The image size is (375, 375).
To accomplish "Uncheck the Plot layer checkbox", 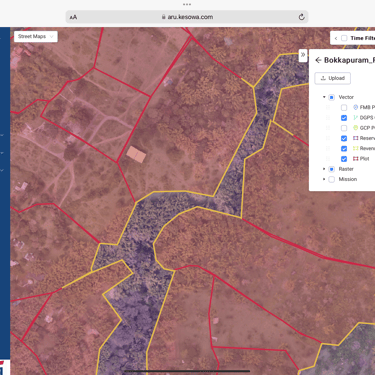I will [x=344, y=159].
